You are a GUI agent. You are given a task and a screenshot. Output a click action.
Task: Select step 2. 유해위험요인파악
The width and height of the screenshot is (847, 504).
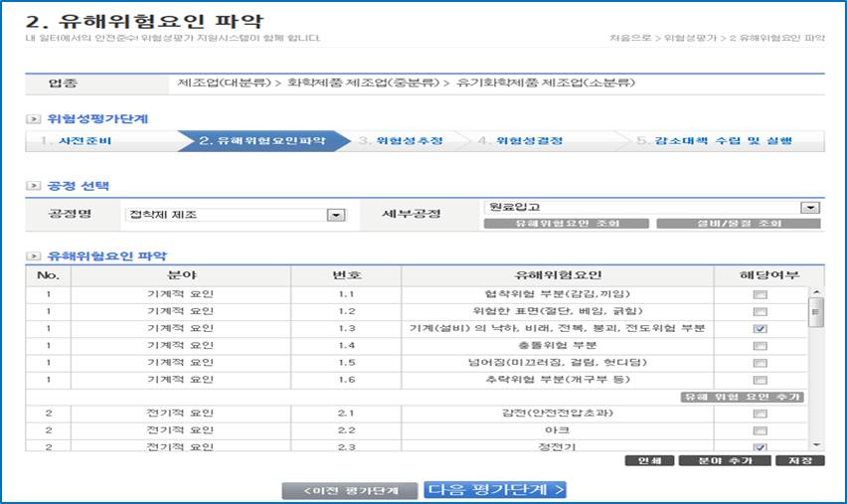click(262, 141)
